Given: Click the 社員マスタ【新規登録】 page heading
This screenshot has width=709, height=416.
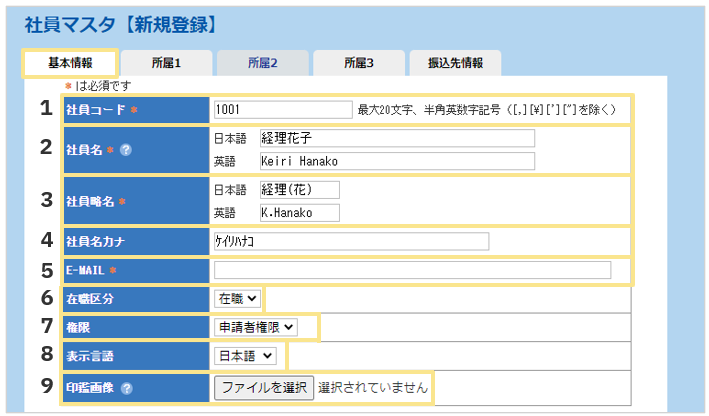Looking at the screenshot, I should pyautogui.click(x=121, y=25).
